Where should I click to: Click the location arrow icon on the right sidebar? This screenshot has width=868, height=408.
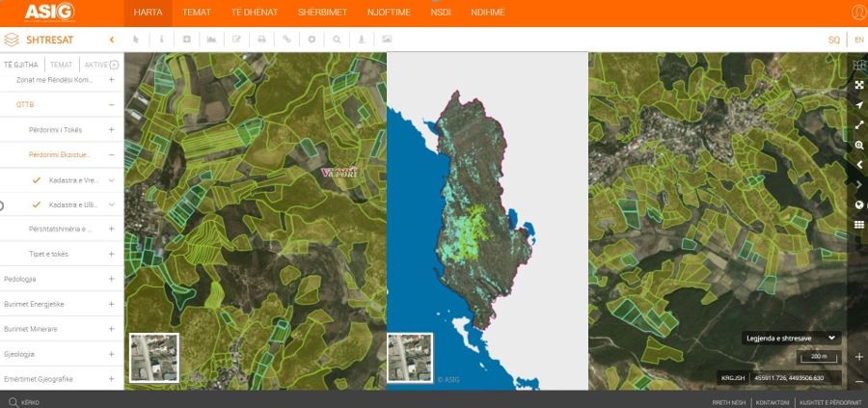point(858,105)
